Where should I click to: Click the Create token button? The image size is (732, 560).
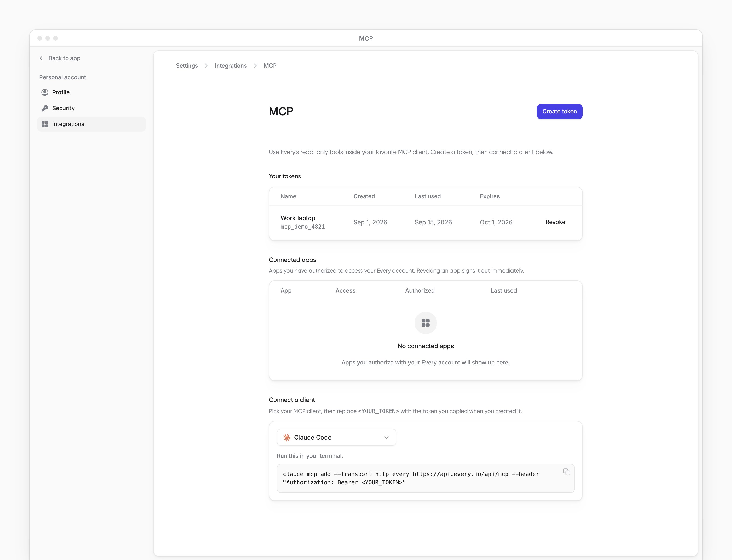pos(560,111)
